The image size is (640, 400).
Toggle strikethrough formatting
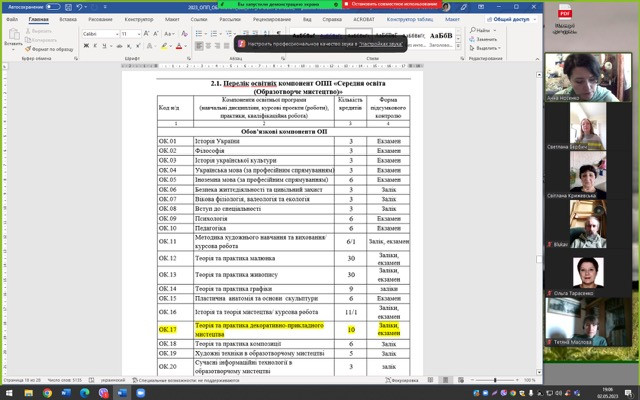coord(119,46)
